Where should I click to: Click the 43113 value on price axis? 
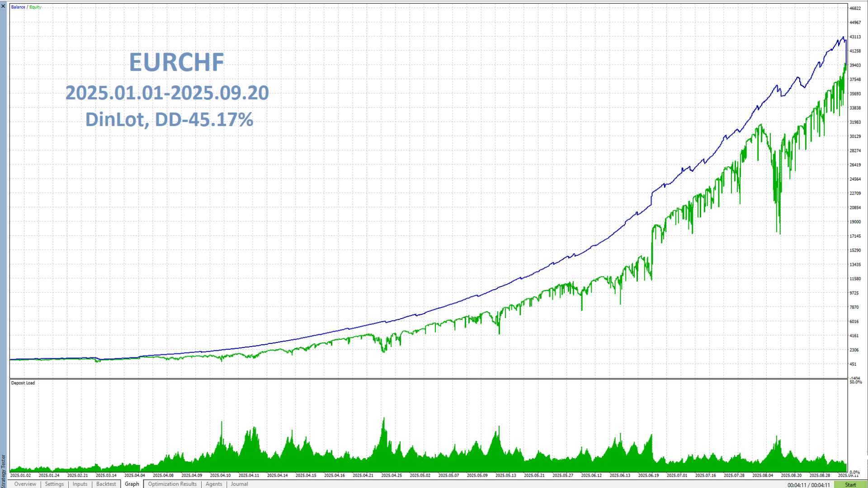[x=855, y=37]
